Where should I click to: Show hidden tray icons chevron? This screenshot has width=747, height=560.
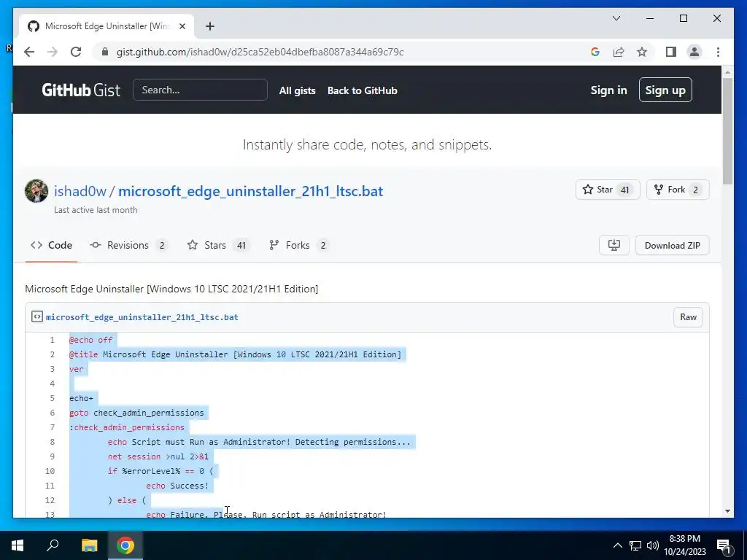coord(617,545)
